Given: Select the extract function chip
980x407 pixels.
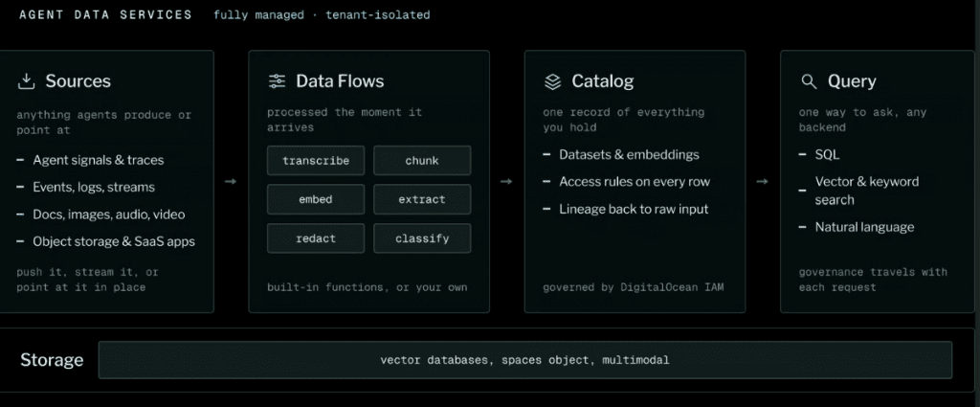Looking at the screenshot, I should (x=422, y=199).
